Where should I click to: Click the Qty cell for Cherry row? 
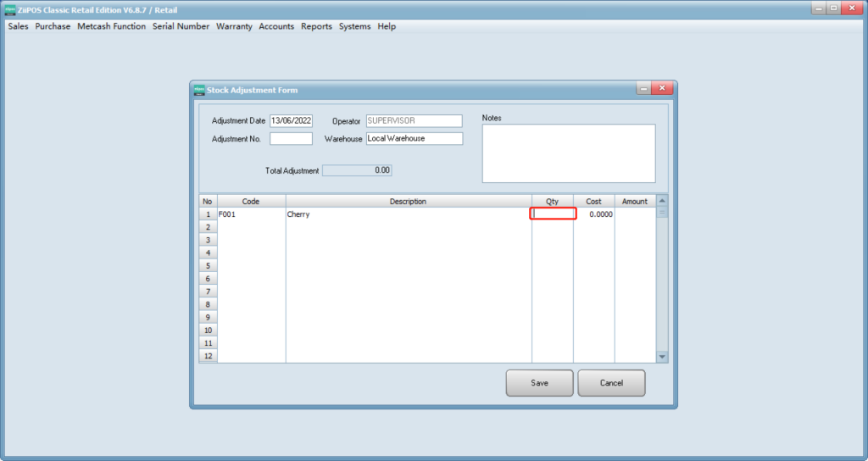(x=553, y=214)
